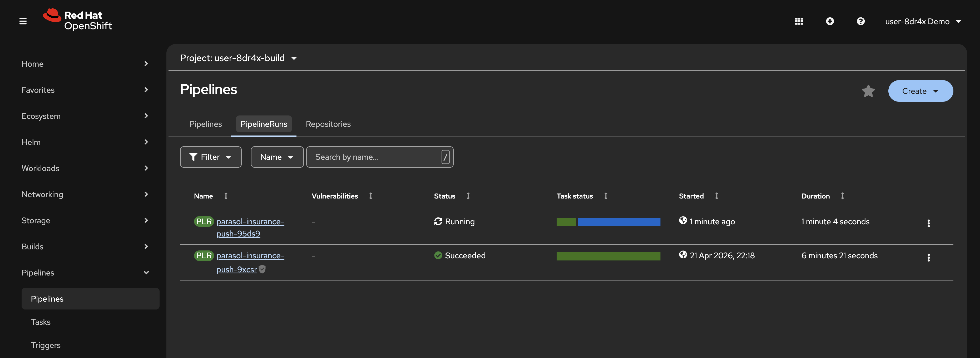Click signed shield icon beside push-9xcsr
The image size is (980, 358).
coord(262,269)
